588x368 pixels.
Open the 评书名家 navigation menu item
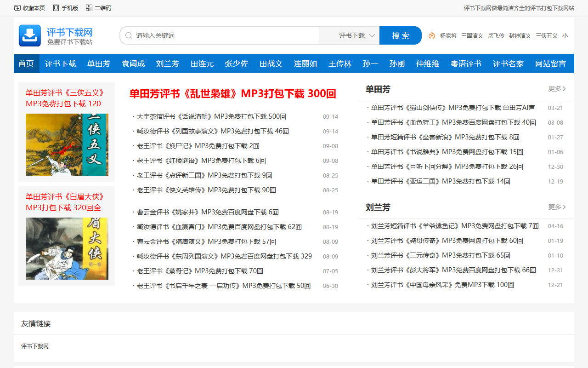click(509, 63)
